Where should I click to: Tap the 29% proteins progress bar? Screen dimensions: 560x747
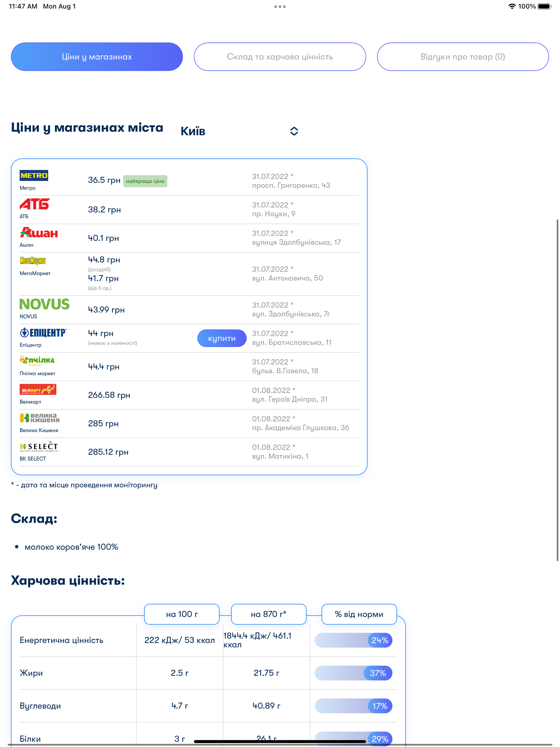[354, 739]
